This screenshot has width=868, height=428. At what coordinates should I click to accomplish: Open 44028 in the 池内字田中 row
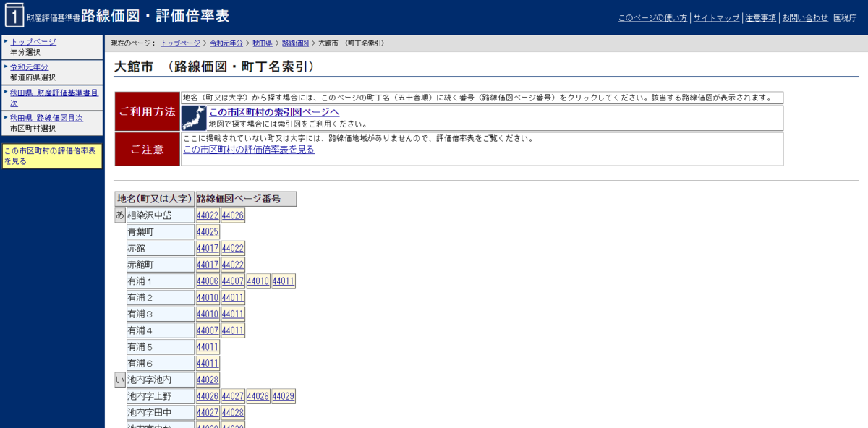(233, 413)
